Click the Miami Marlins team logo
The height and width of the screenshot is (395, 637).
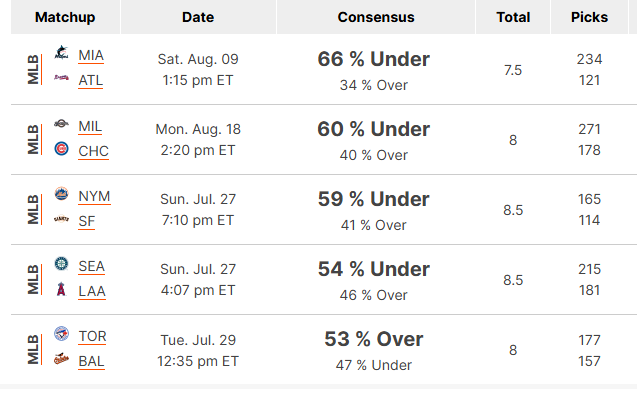[x=61, y=53]
